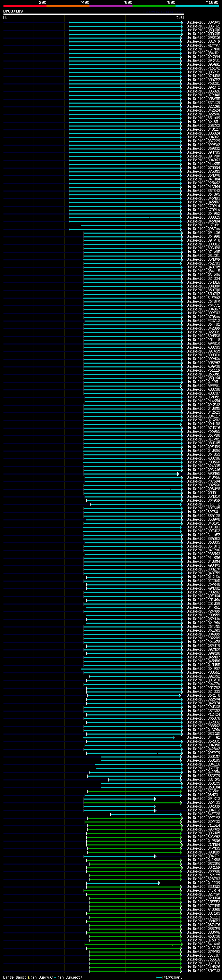Click the hit label UniRef100_A1YYP7

click(203, 45)
